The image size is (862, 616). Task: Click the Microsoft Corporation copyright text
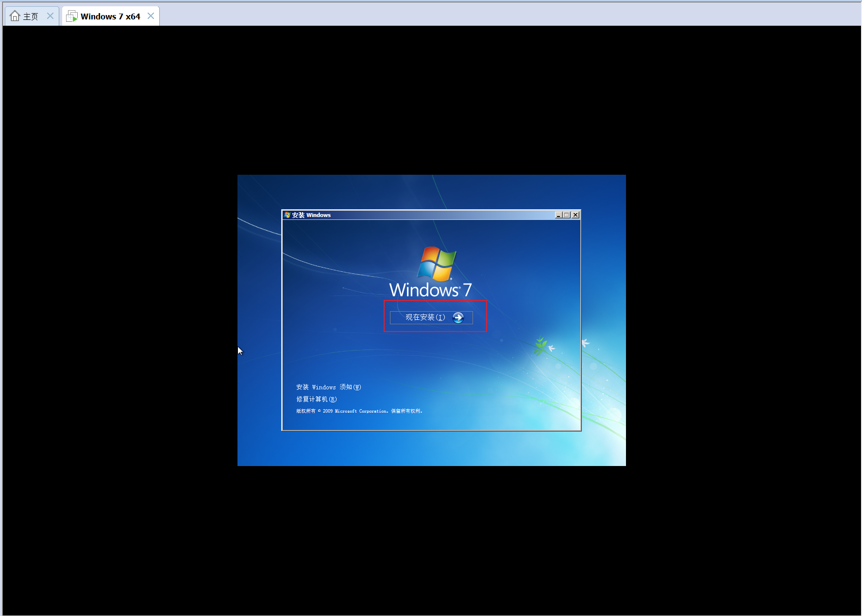coord(359,411)
